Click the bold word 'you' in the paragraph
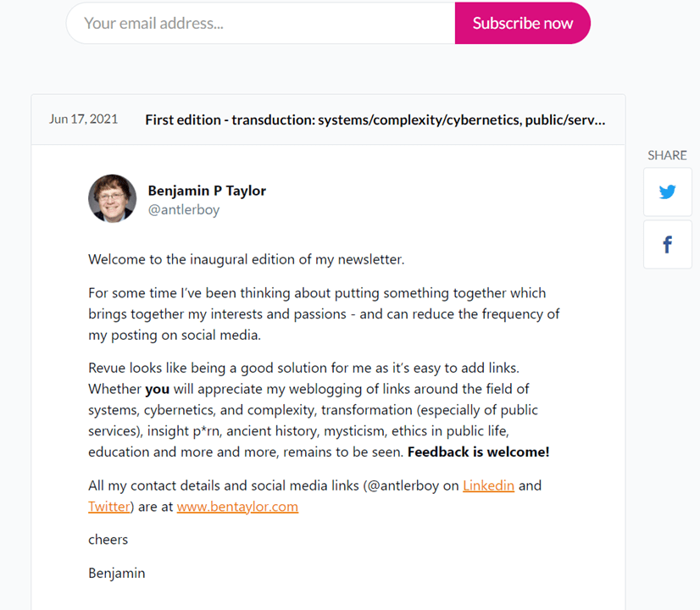The width and height of the screenshot is (700, 610). (x=158, y=390)
